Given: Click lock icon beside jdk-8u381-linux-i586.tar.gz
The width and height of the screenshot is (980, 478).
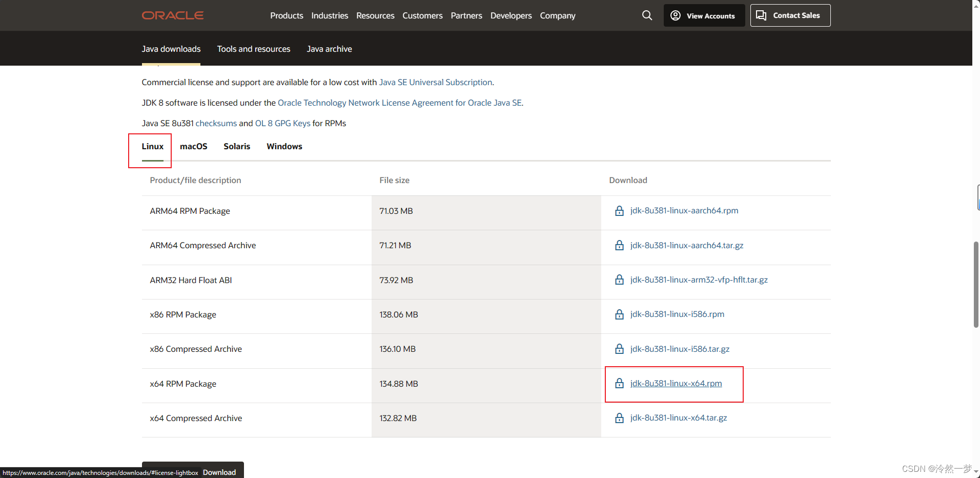Looking at the screenshot, I should click(619, 349).
